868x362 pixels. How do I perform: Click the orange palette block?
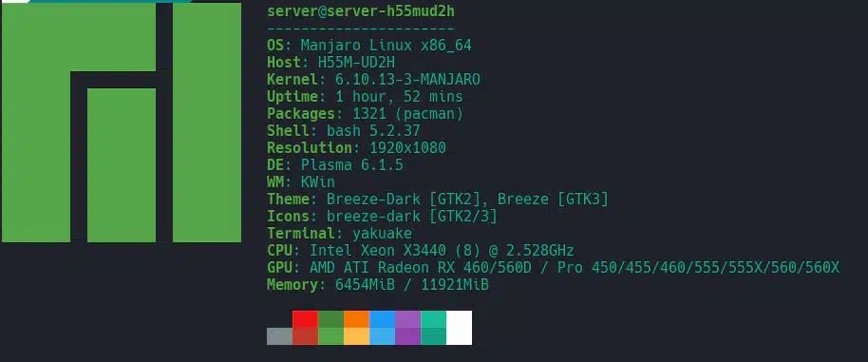(x=356, y=319)
